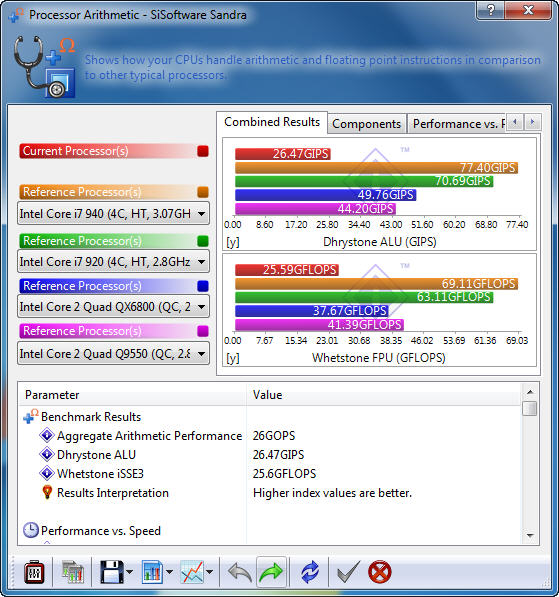This screenshot has width=559, height=597.
Task: Click the 44.20GIPS magenta bar
Action: click(315, 209)
